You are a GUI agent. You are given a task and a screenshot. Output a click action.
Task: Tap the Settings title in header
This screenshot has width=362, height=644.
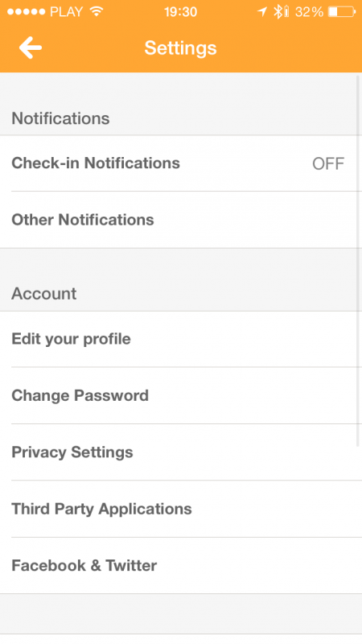(x=180, y=48)
